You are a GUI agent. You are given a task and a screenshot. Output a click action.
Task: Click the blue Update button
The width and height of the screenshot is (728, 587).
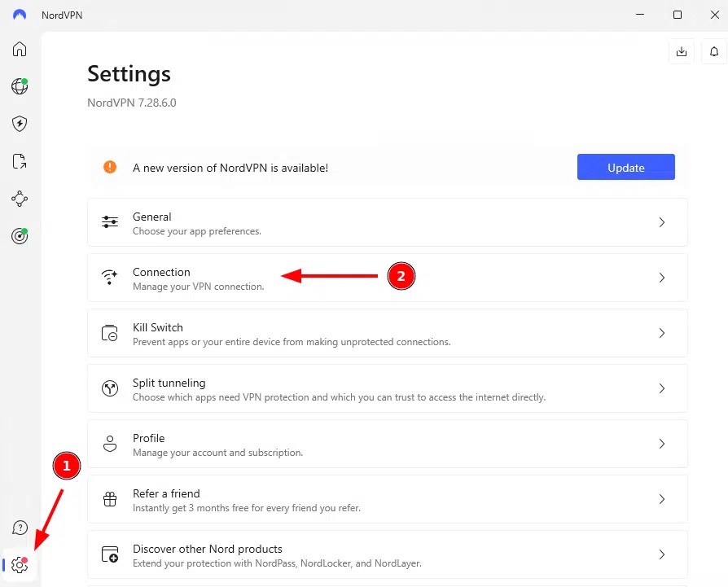(625, 168)
